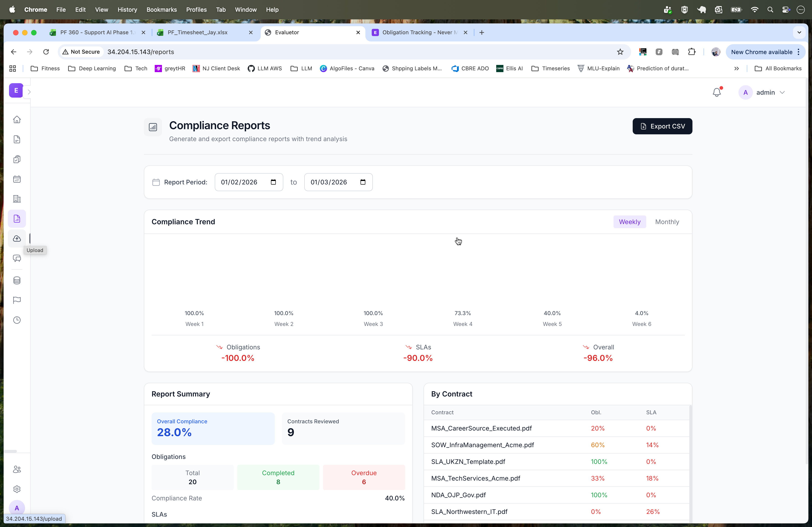Open the Bookmarks menu in the menu bar

[x=161, y=9]
